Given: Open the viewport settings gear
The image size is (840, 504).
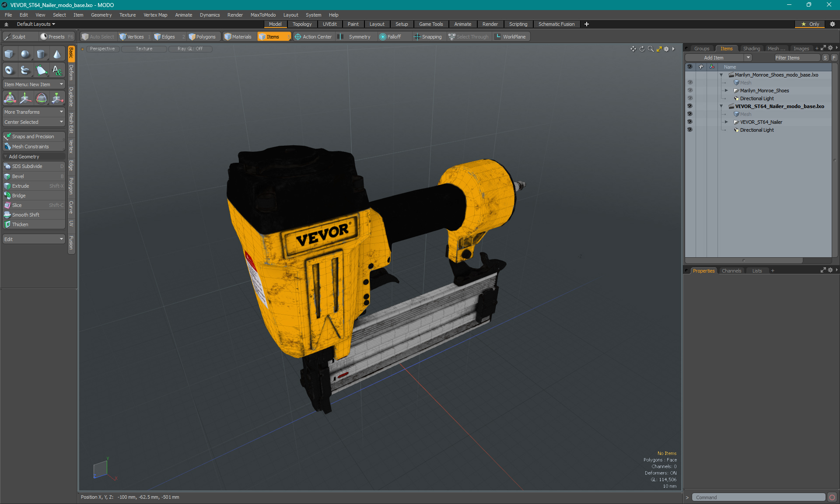Looking at the screenshot, I should click(666, 49).
